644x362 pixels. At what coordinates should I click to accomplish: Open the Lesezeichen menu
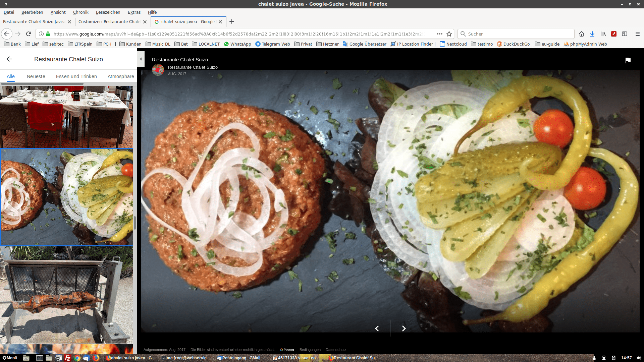[x=108, y=12]
